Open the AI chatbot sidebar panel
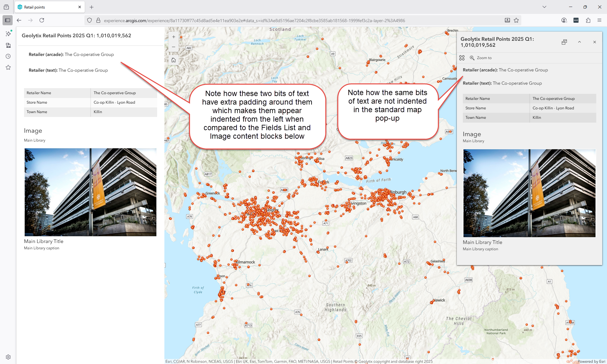607x364 pixels. coord(8,33)
